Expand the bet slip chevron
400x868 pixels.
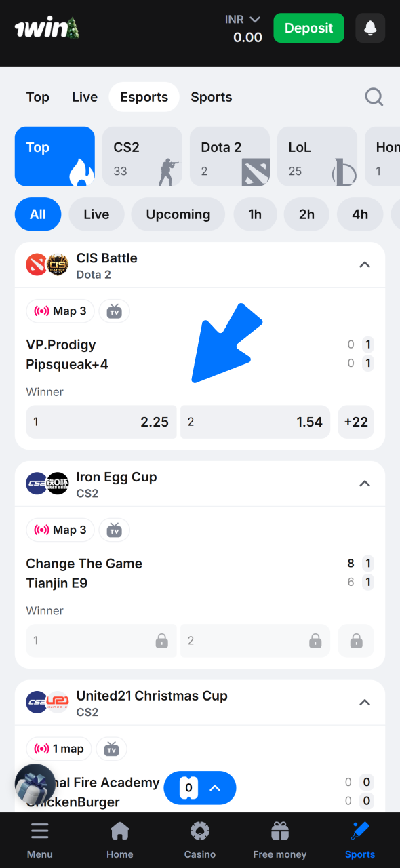(x=216, y=788)
